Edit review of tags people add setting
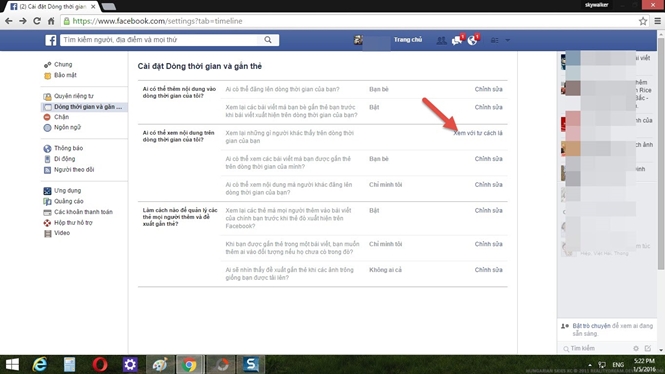The width and height of the screenshot is (665, 374). 489,210
